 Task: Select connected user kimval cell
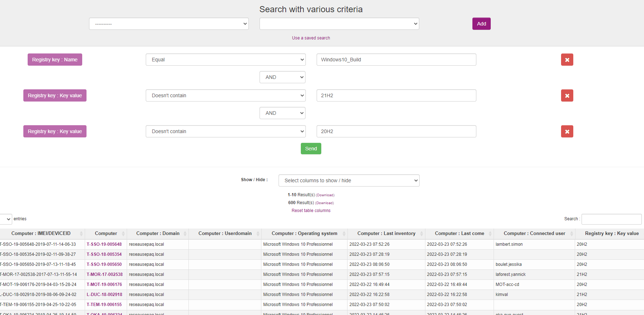(535, 295)
